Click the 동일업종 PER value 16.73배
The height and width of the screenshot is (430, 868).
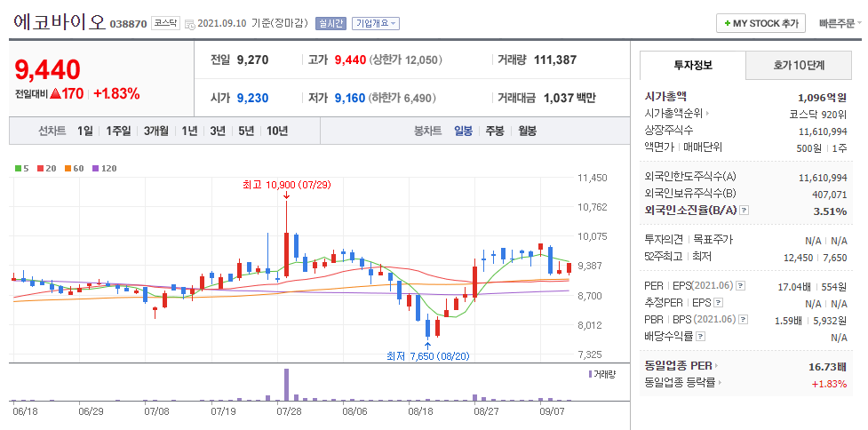[x=828, y=366]
